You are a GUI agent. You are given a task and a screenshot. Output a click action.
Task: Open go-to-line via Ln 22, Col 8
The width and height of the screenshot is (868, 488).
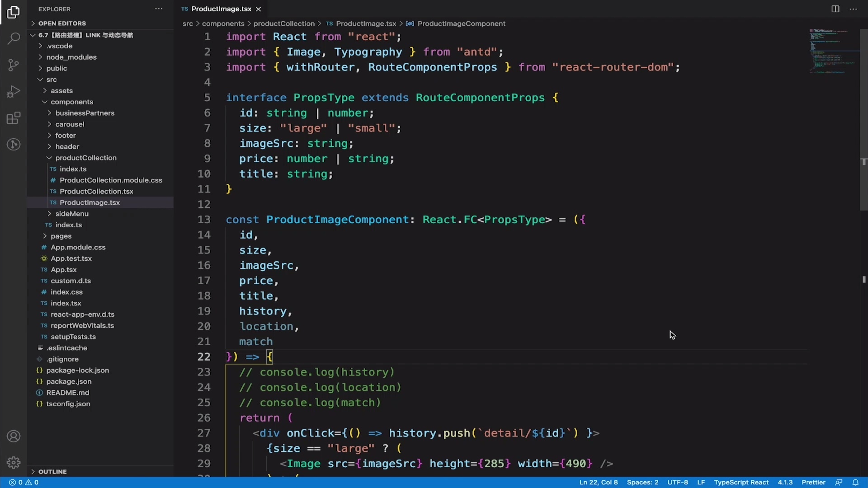598,482
